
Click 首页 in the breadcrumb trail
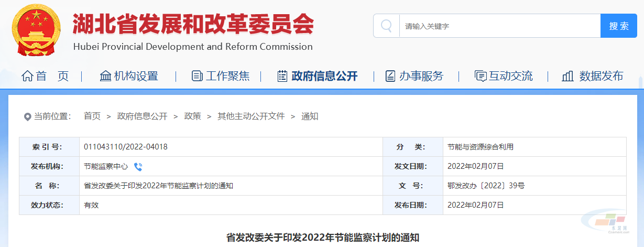point(92,116)
